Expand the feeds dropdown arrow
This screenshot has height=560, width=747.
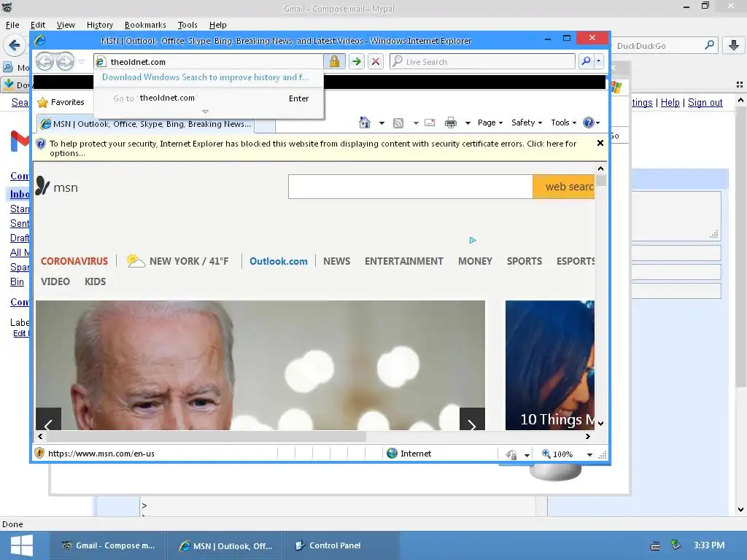click(415, 122)
